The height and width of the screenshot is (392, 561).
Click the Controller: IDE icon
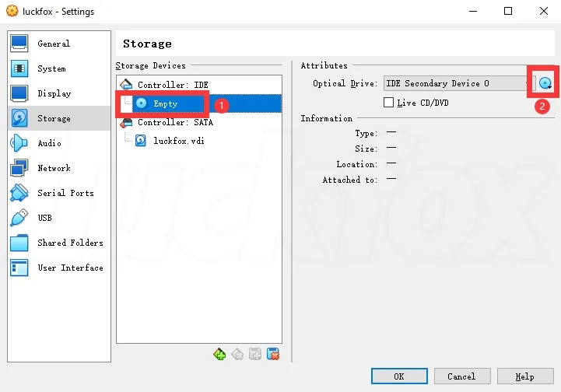click(126, 85)
